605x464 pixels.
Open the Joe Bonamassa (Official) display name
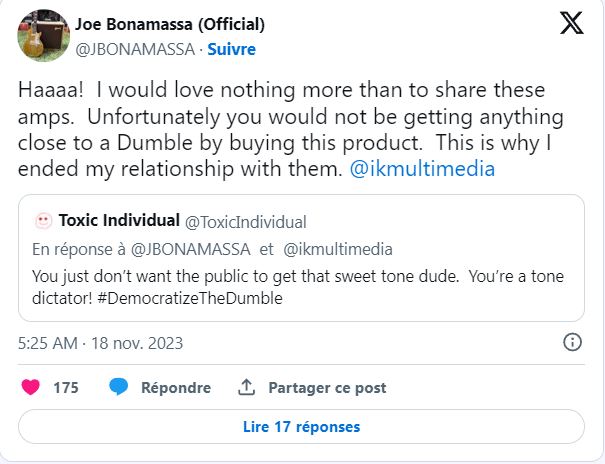170,24
